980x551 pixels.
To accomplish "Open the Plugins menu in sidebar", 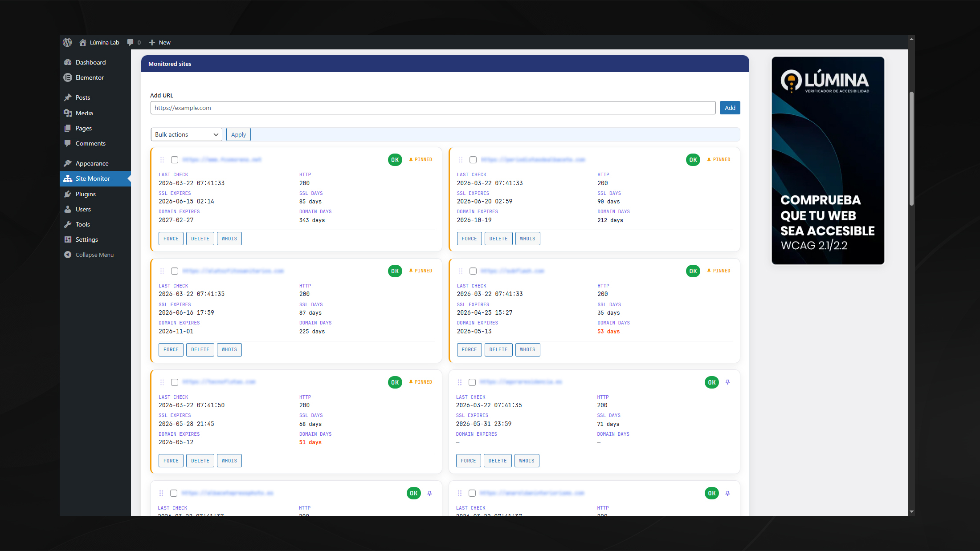I will click(86, 194).
